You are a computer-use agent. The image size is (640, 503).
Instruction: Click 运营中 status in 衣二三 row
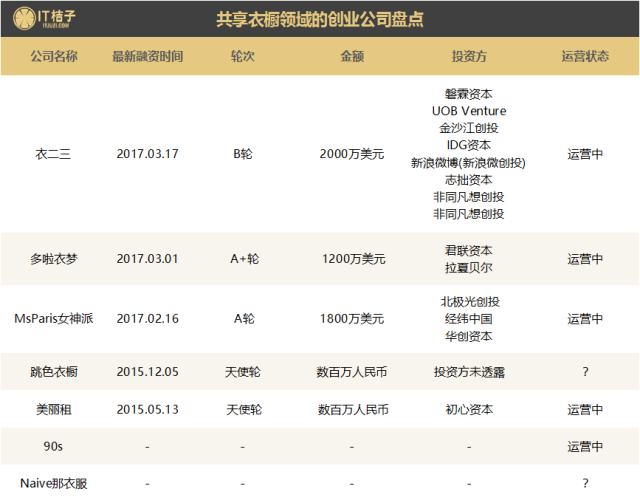pyautogui.click(x=585, y=154)
